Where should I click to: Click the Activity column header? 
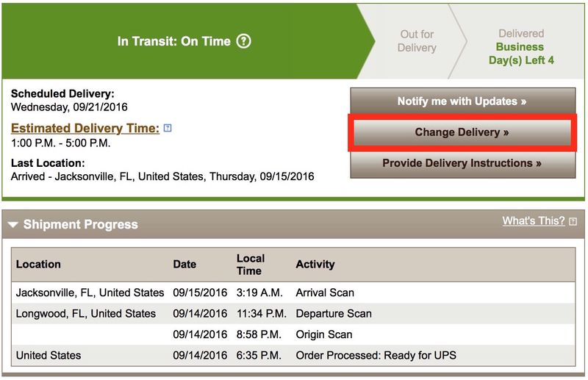315,264
